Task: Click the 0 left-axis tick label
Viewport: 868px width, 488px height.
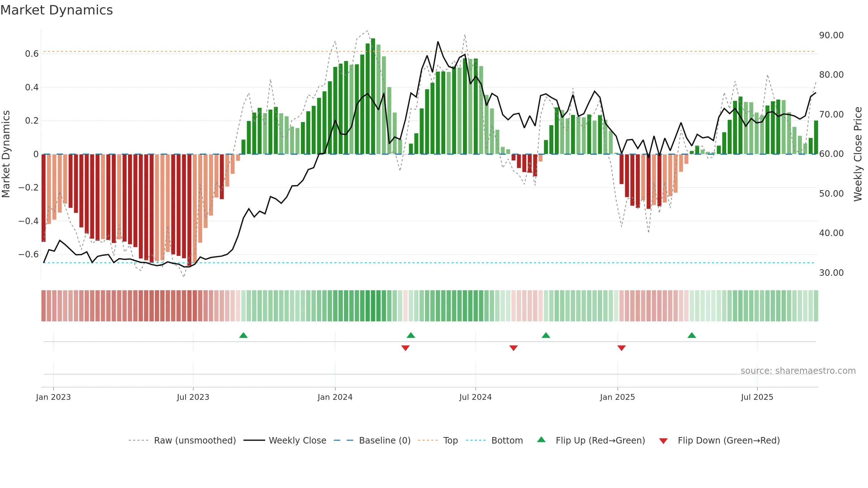Action: click(36, 154)
